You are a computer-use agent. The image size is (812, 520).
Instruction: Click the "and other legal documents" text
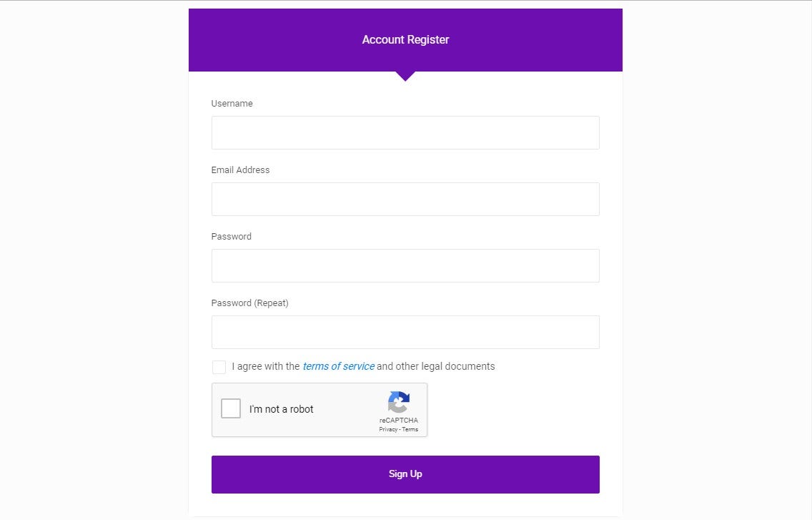point(435,366)
